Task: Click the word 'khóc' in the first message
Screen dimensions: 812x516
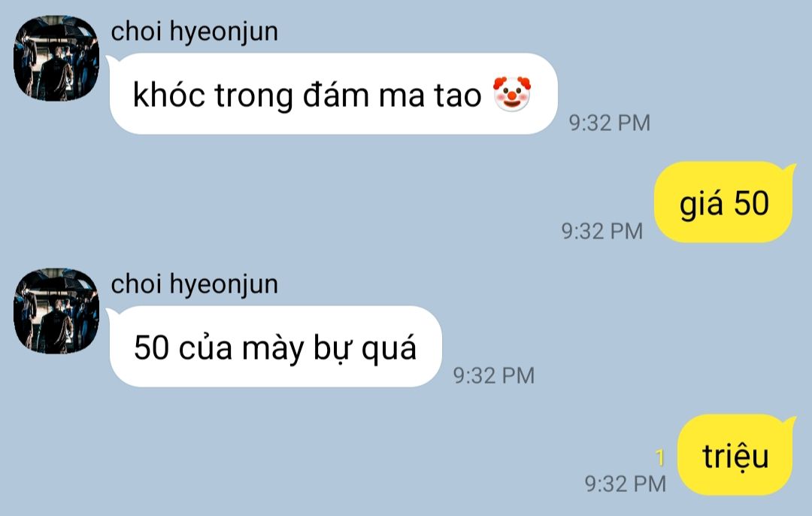Action: (169, 96)
